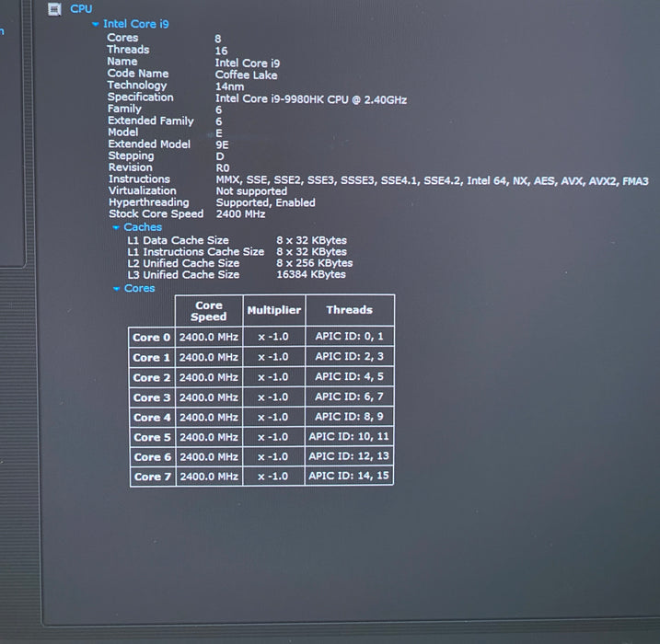Select the APIC ID: 6, 7 cell

click(350, 397)
